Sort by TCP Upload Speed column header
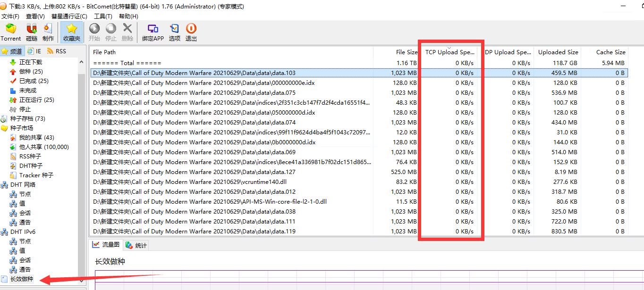The image size is (644, 290). (449, 52)
